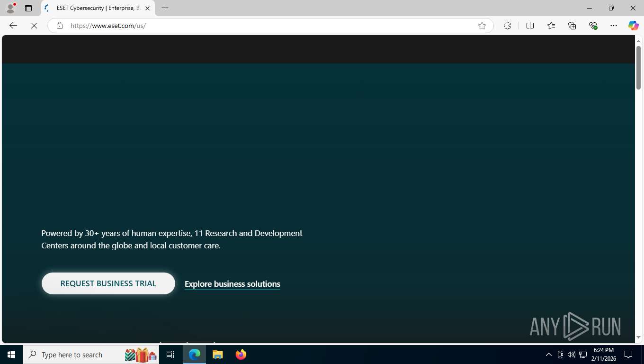Open network status tray icon
This screenshot has height=364, width=644.
click(x=583, y=355)
